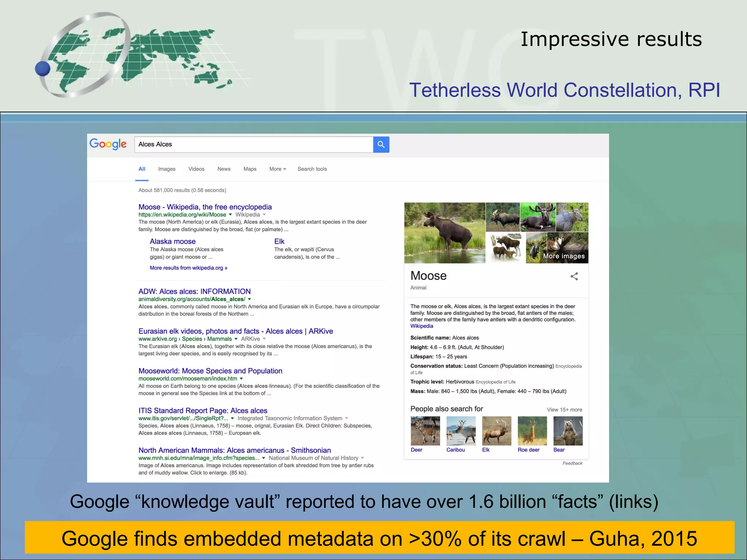Click the View 15+ more link

(x=564, y=410)
